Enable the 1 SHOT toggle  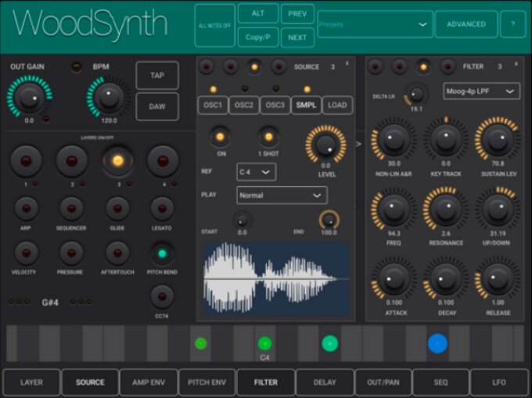268,138
